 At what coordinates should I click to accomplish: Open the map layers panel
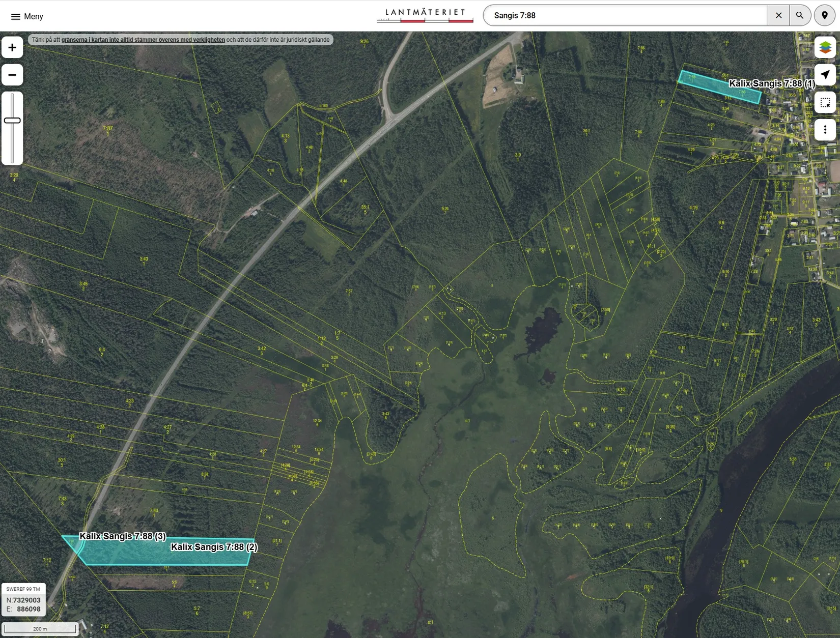click(x=825, y=47)
